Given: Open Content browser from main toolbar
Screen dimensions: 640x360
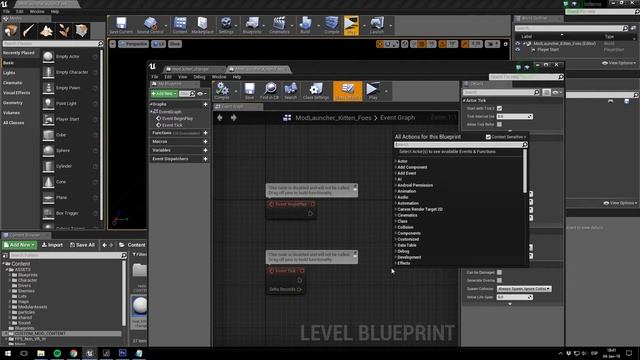Looking at the screenshot, I should [x=180, y=25].
